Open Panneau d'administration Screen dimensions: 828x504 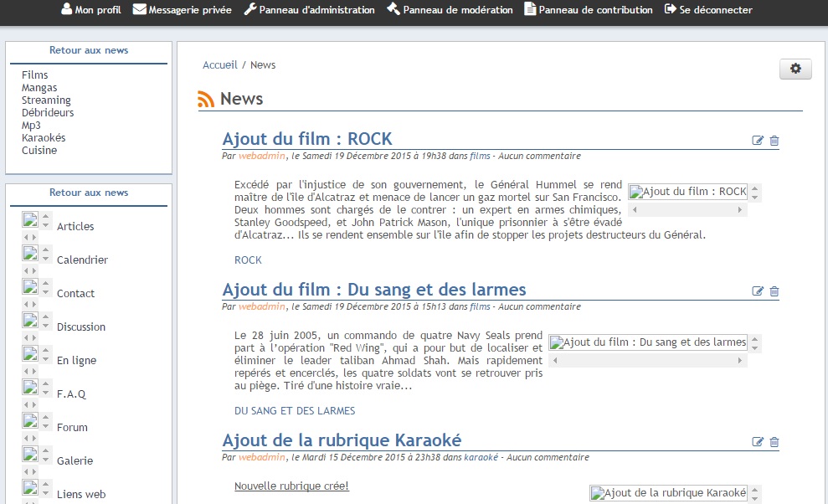(x=309, y=10)
